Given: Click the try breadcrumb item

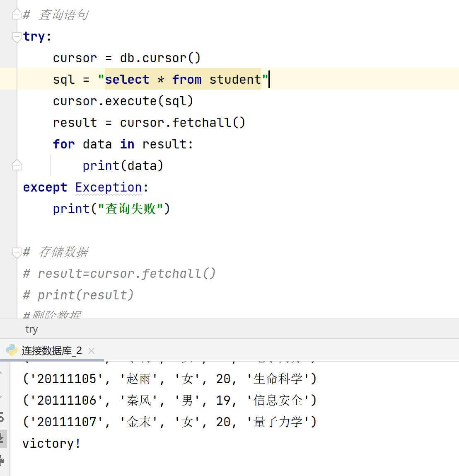Looking at the screenshot, I should (31, 329).
